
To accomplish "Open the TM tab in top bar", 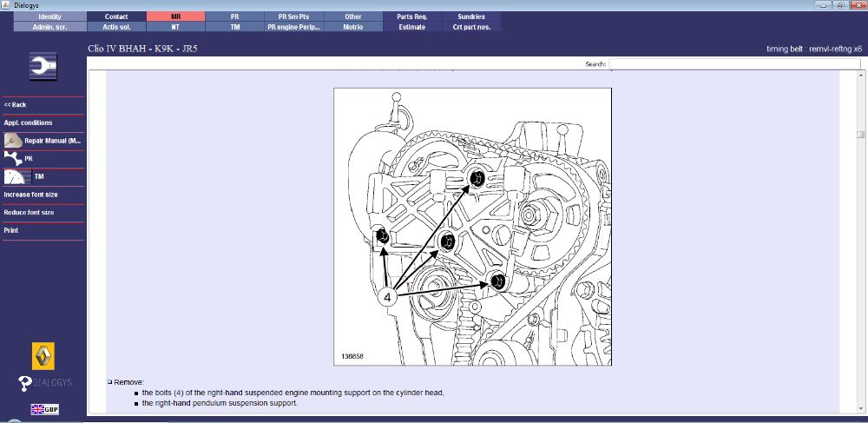I will point(234,27).
